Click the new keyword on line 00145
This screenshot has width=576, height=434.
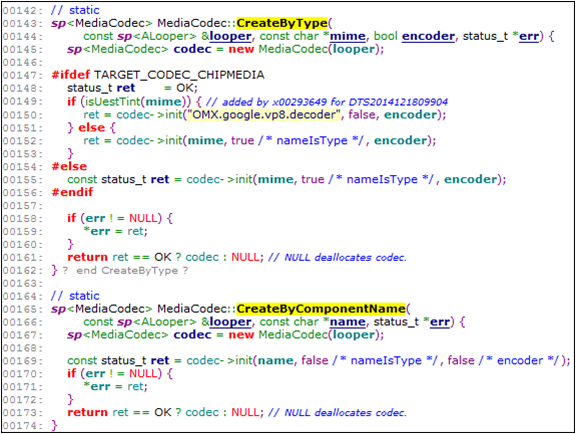point(241,49)
